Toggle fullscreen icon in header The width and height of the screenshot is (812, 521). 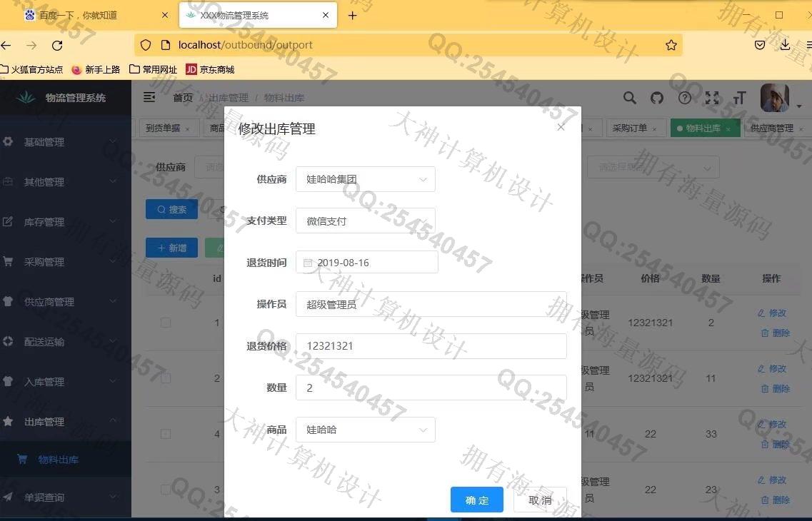pos(712,98)
